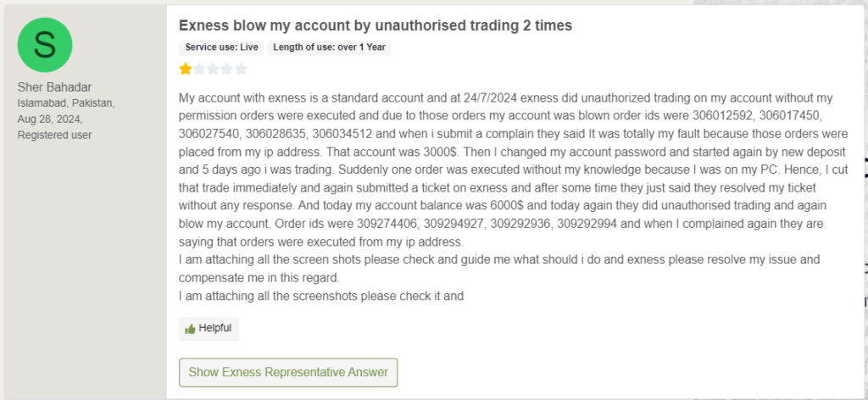Click the Service use: Live tag
868x400 pixels.
pyautogui.click(x=221, y=47)
